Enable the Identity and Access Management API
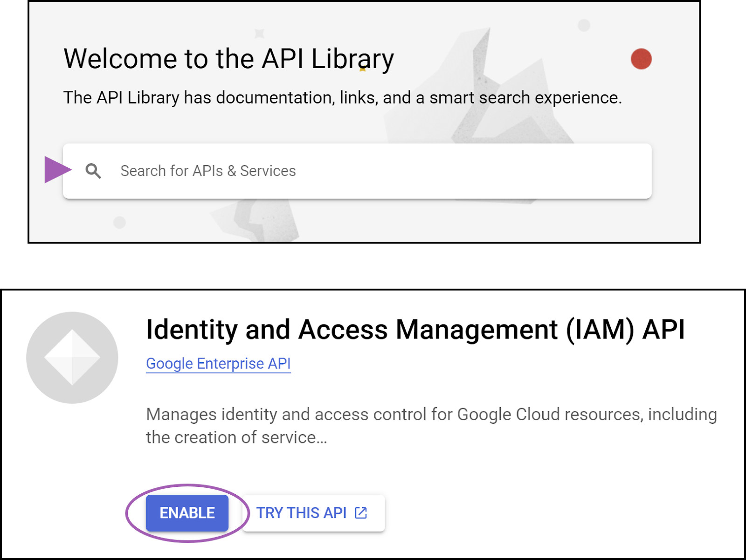 pyautogui.click(x=186, y=513)
